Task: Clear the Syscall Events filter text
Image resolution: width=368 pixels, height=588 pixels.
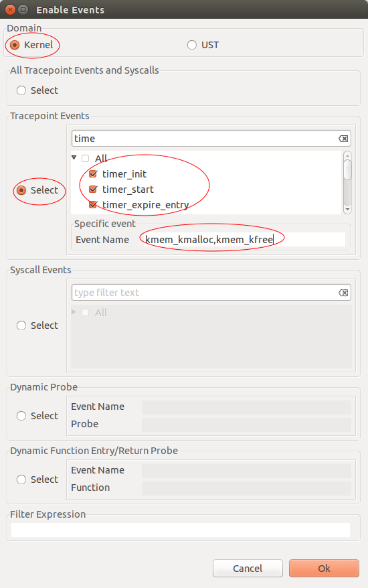Action: pyautogui.click(x=343, y=293)
